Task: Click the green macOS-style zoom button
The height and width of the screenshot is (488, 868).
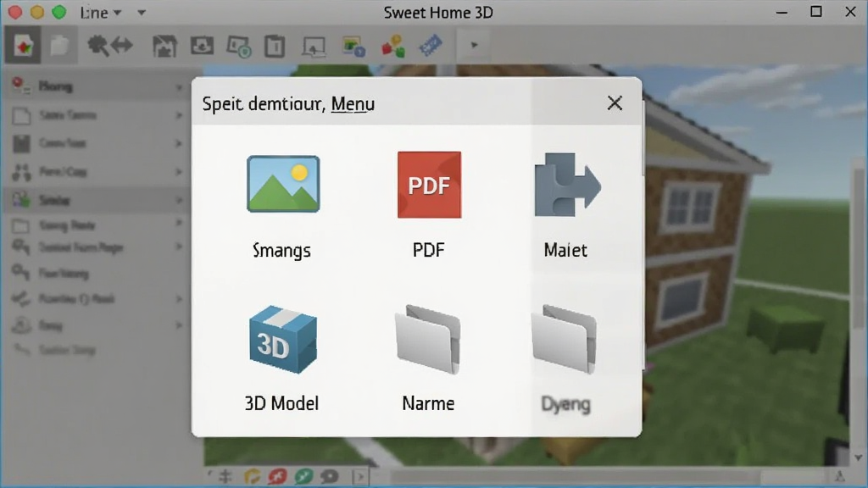Action: point(59,12)
